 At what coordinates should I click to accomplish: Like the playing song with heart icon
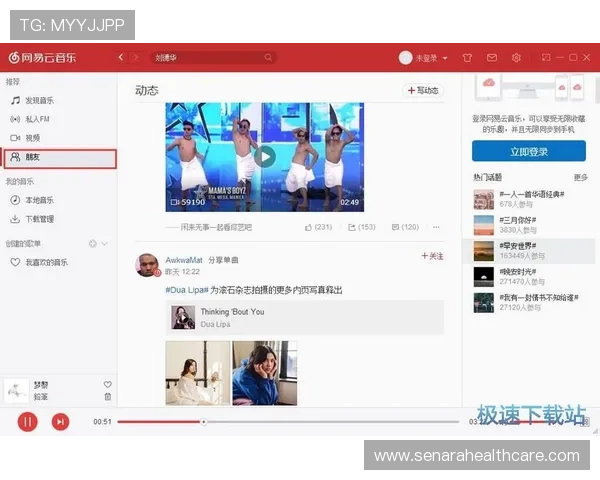pos(108,384)
